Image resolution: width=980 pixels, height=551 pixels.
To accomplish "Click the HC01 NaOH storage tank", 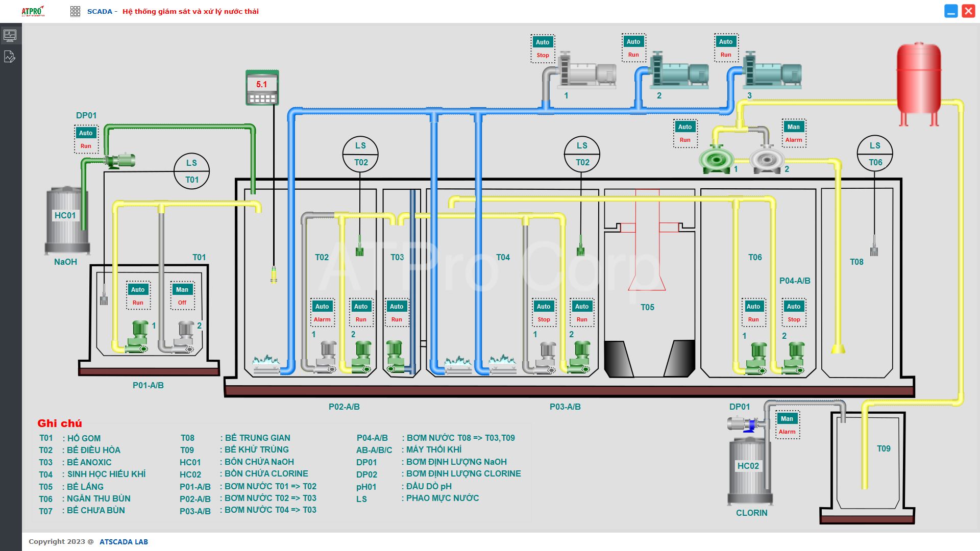I will click(x=66, y=219).
